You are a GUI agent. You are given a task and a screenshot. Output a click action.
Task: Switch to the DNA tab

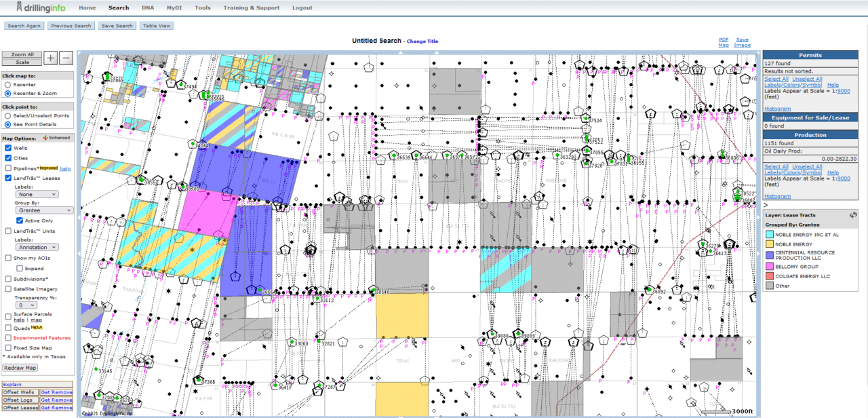[x=148, y=7]
